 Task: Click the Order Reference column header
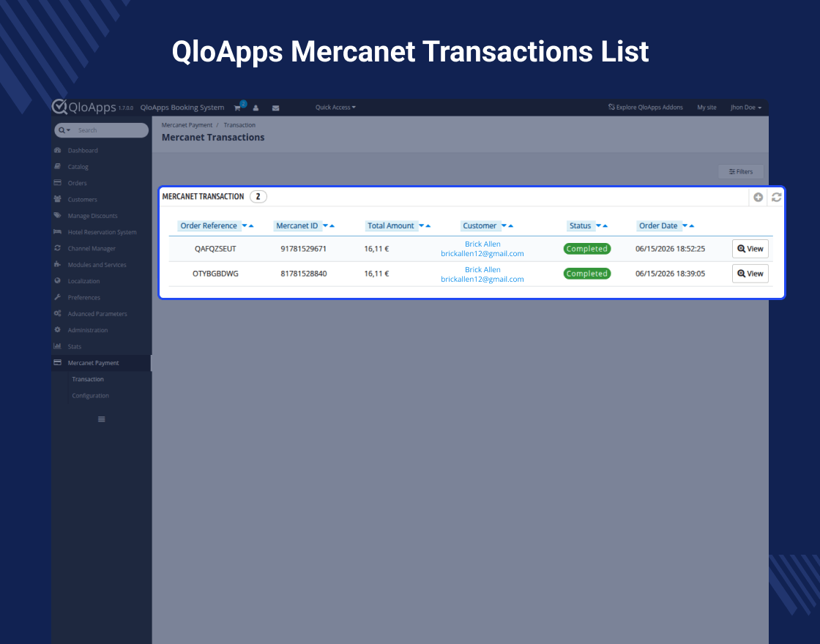pyautogui.click(x=209, y=226)
